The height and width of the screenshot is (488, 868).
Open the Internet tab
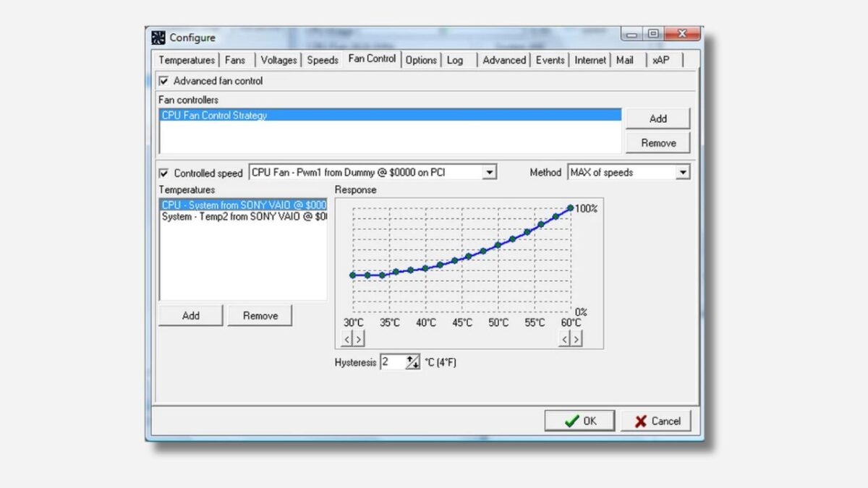coord(590,60)
